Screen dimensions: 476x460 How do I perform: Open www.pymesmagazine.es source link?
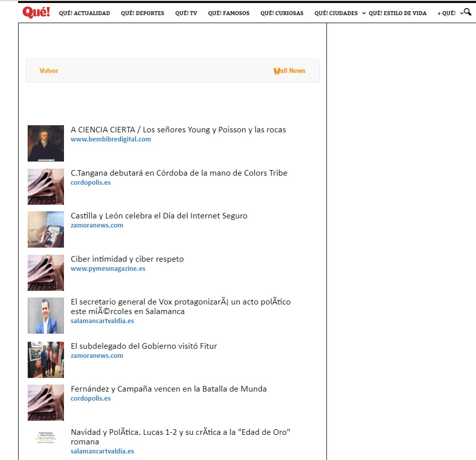pos(108,269)
